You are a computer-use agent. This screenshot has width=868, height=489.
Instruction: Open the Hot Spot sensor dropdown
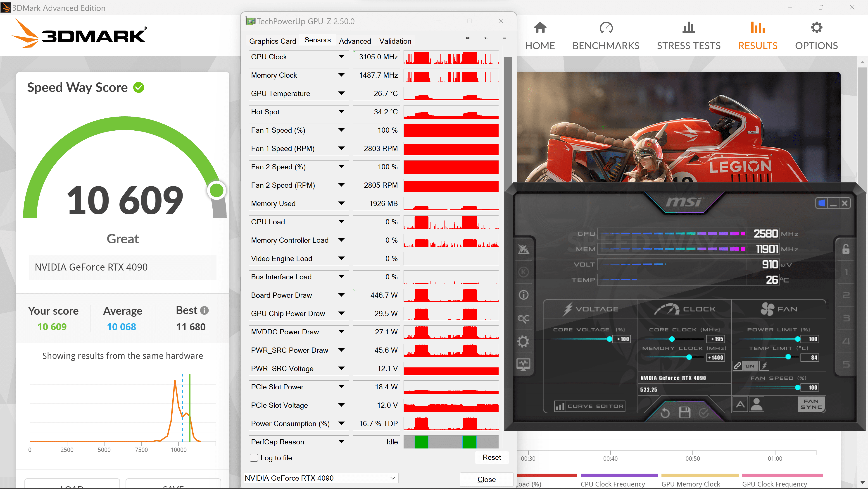[341, 112]
